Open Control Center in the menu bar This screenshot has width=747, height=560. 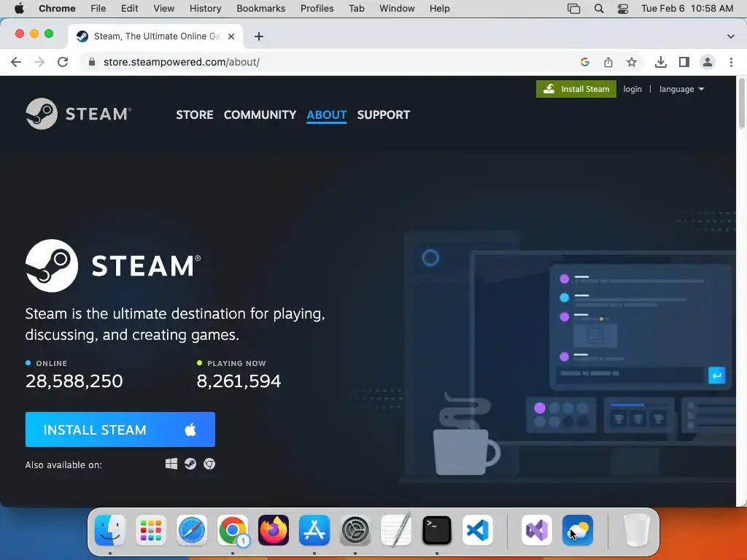click(x=623, y=9)
